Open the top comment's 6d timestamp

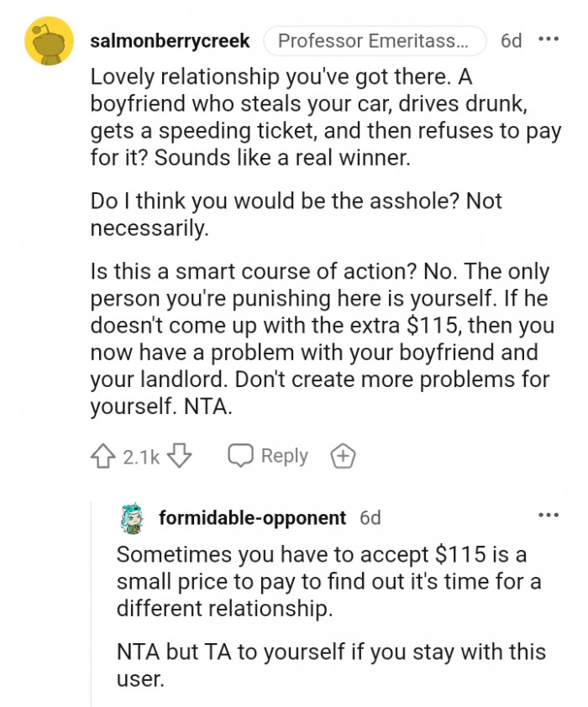(511, 40)
